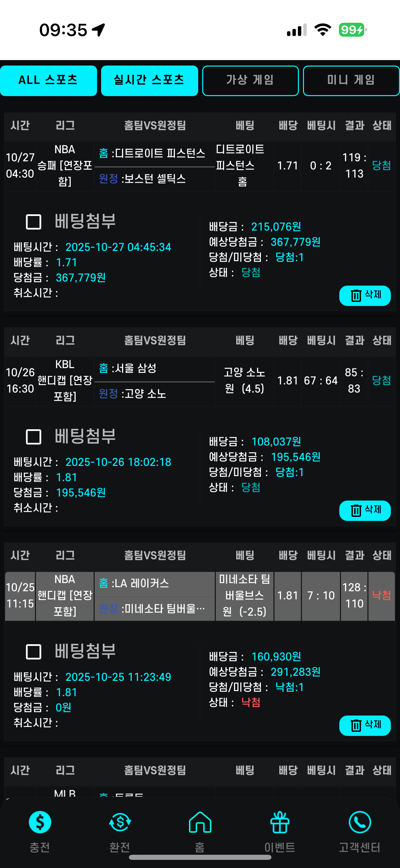Screen dimensions: 400x868
Task: Delete the 고양 소노 bet via trash button
Action: 365,510
